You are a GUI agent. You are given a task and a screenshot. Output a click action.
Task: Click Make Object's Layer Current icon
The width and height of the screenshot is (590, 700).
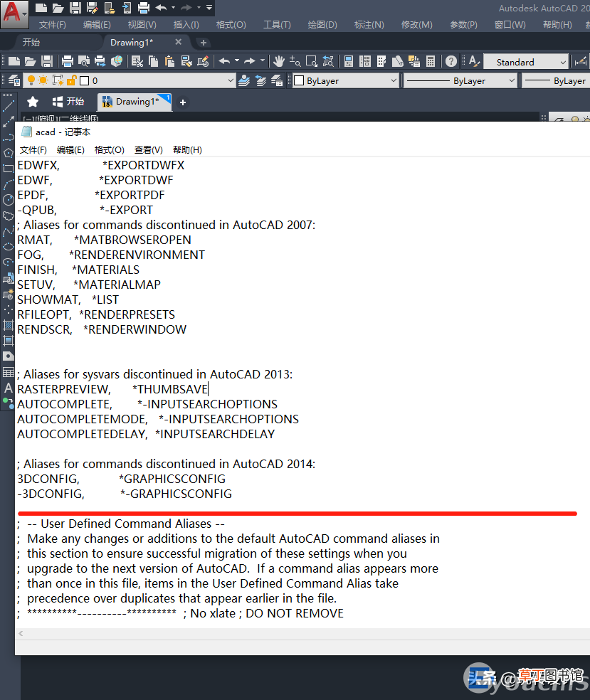tap(244, 80)
